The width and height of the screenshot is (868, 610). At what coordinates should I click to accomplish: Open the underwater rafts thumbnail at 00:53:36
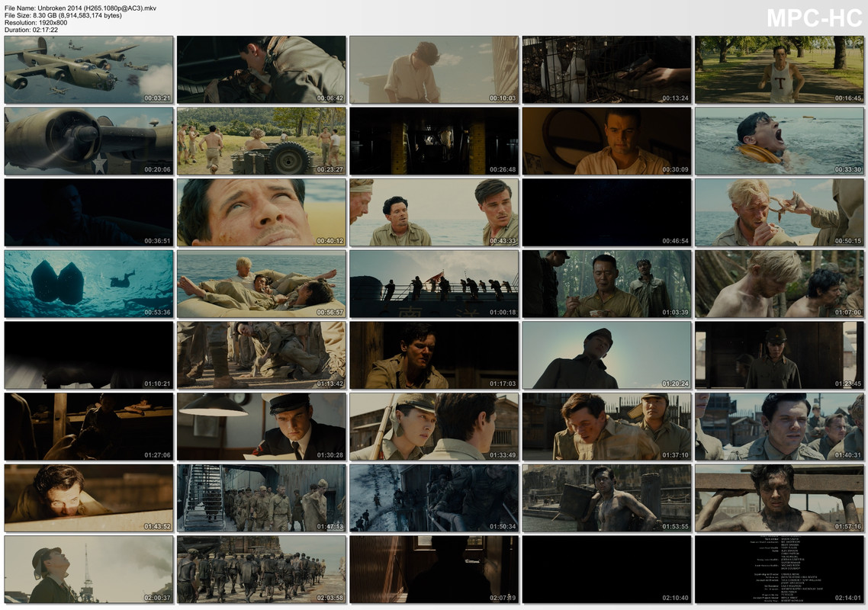[88, 284]
